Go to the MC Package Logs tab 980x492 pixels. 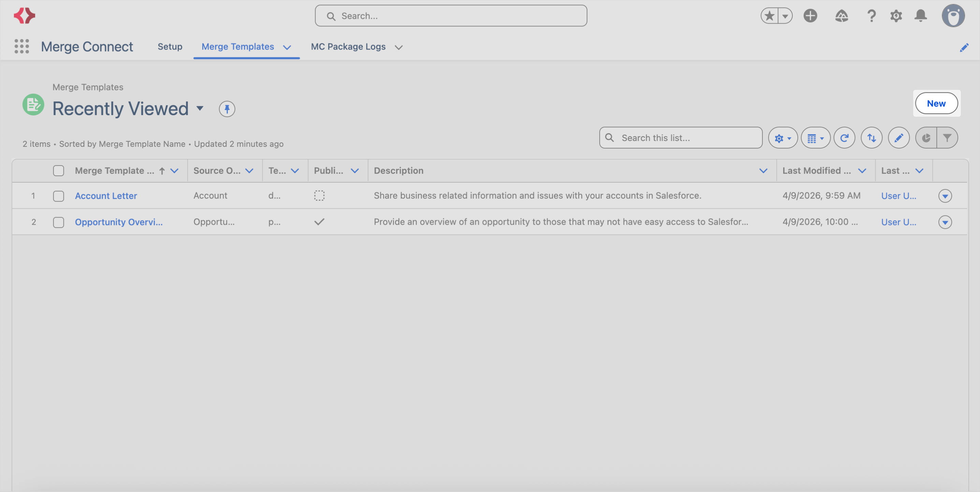point(348,46)
